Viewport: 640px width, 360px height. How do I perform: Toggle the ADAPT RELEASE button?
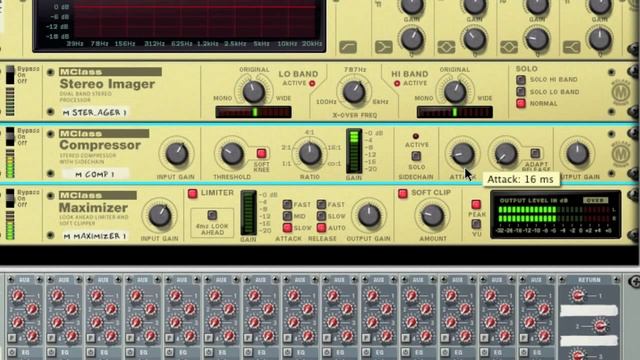535,153
